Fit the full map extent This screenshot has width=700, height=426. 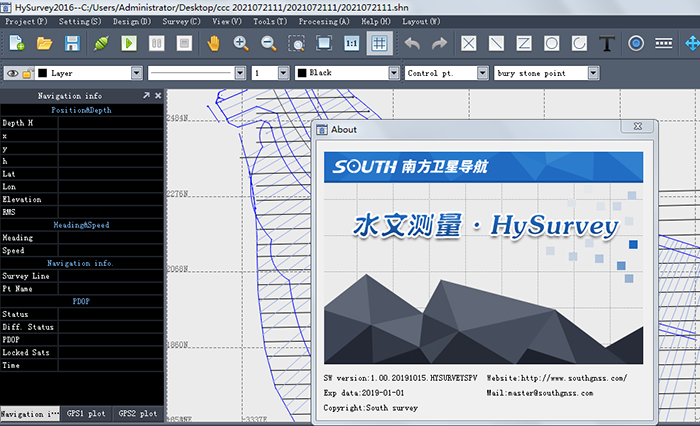point(324,43)
